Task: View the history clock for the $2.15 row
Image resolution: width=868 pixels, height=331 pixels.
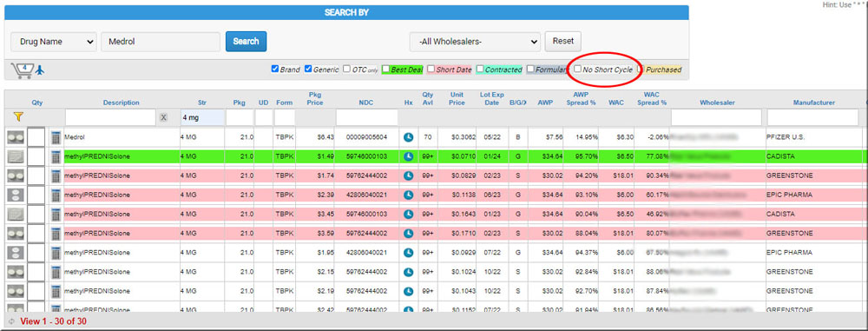Action: tap(409, 272)
